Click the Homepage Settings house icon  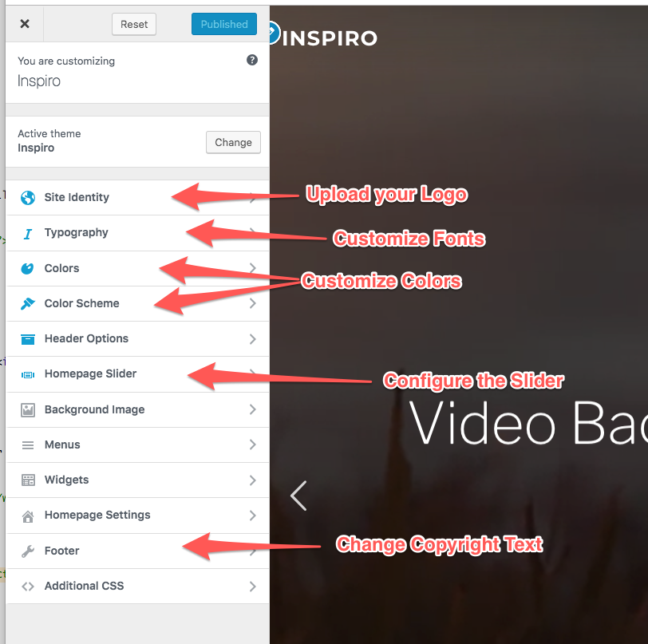28,516
